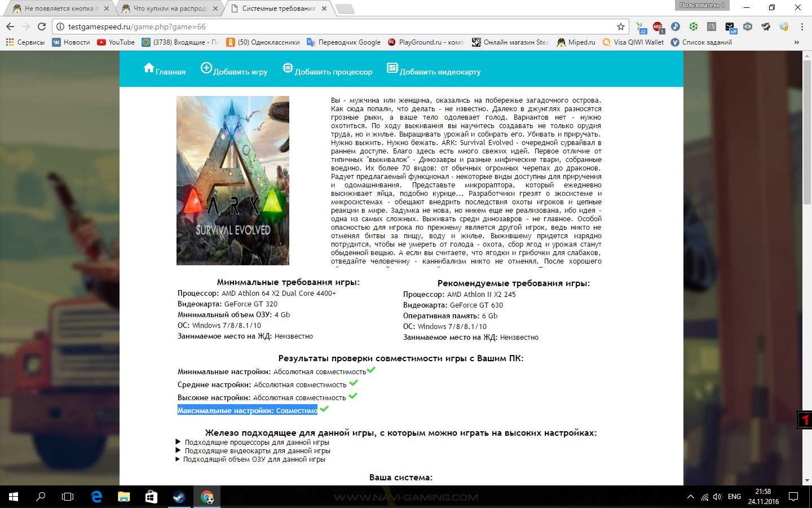
Task: Go to Главная home page
Action: click(164, 69)
